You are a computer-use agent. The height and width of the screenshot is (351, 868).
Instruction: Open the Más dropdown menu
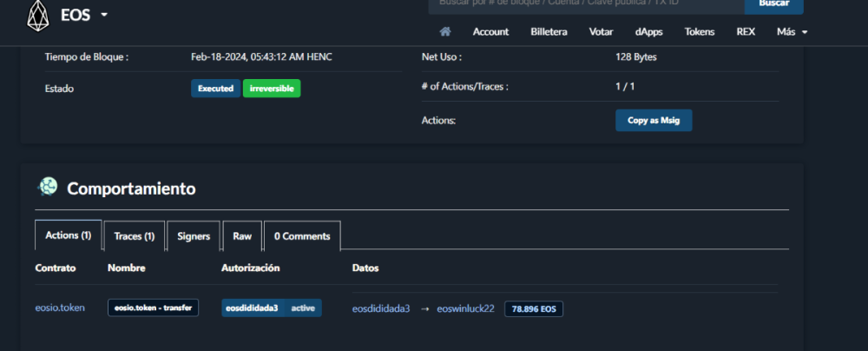pos(792,32)
